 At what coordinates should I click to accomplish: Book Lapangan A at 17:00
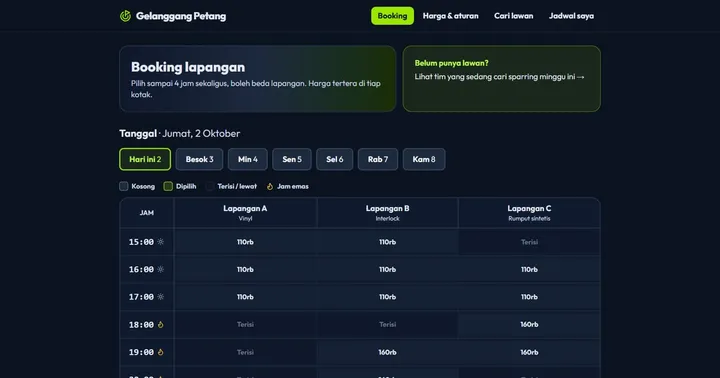point(245,297)
